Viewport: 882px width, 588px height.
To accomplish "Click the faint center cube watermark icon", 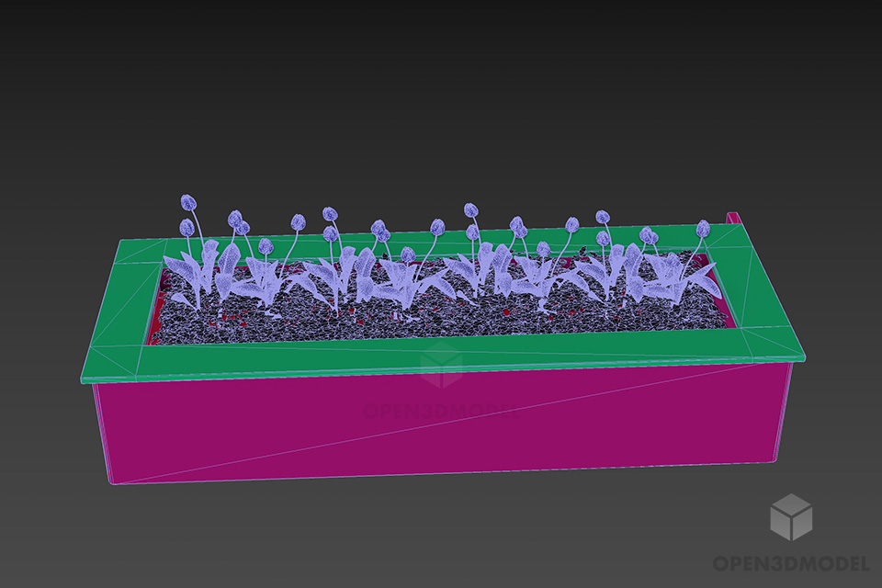I will pyautogui.click(x=441, y=369).
